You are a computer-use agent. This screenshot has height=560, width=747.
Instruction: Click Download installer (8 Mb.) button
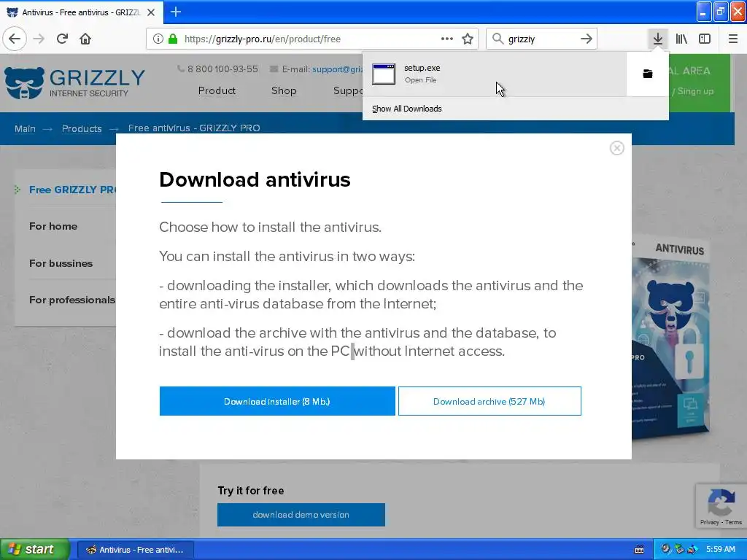point(277,401)
